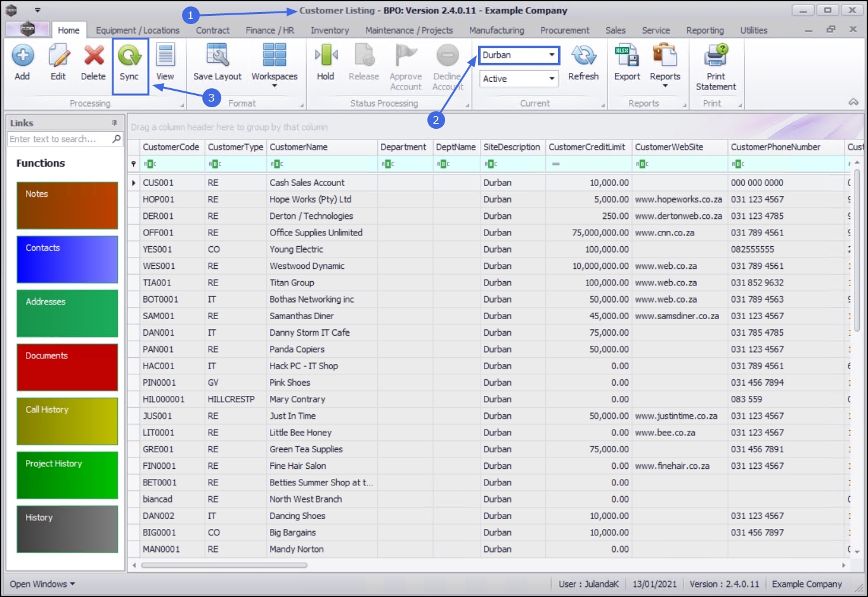Click the Refresh icon
This screenshot has height=597, width=868.
coord(583,56)
